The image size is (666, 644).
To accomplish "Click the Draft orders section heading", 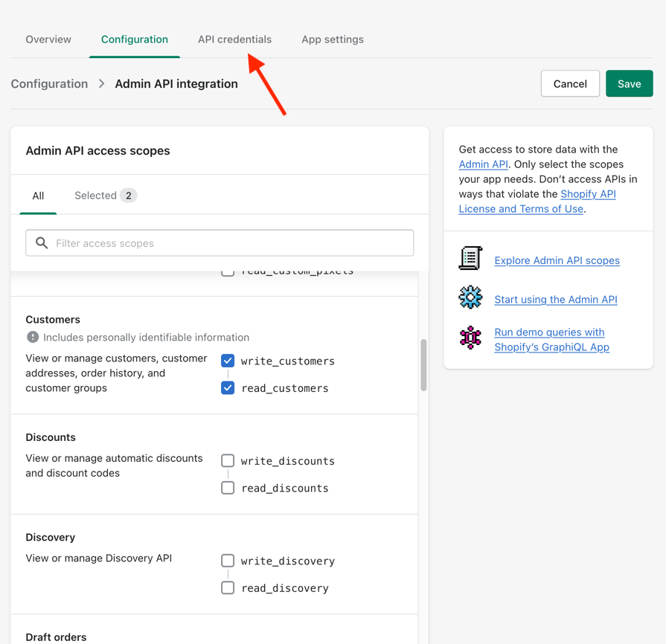I will point(56,637).
